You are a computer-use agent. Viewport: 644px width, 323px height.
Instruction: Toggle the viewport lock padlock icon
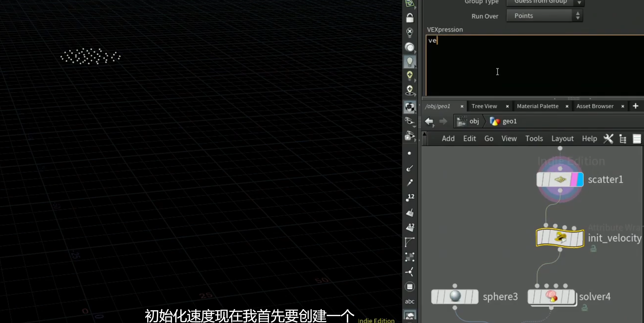[x=410, y=18]
